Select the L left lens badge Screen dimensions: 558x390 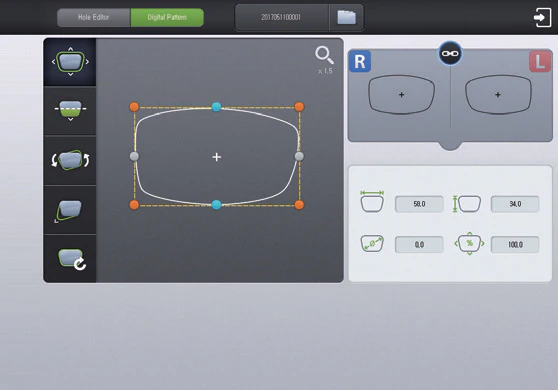click(x=540, y=62)
